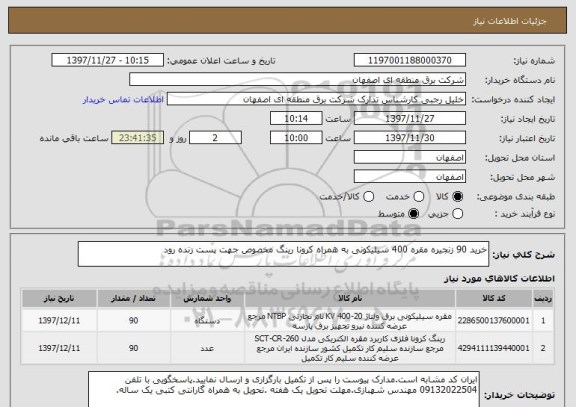This screenshot has width=576, height=407.
Task: Click the remaining days field showing 2
Action: [215, 138]
